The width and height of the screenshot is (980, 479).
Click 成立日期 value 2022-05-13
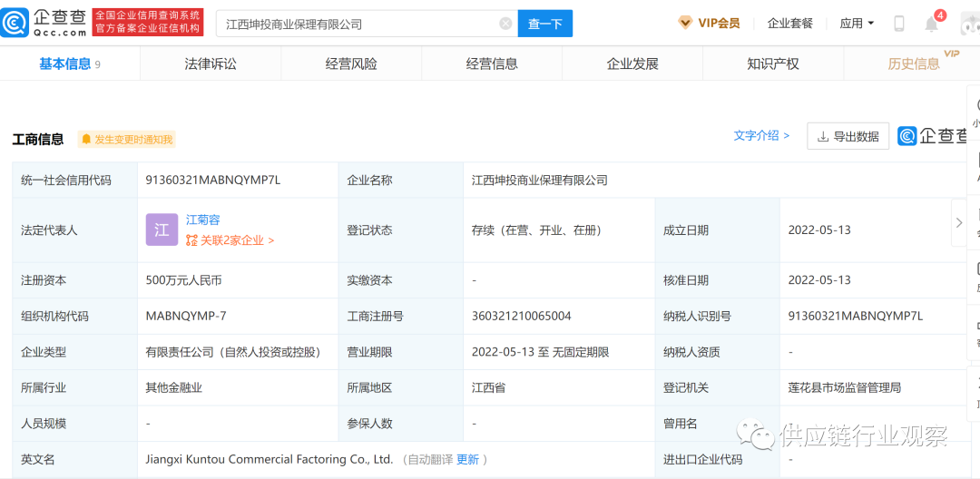click(x=819, y=230)
